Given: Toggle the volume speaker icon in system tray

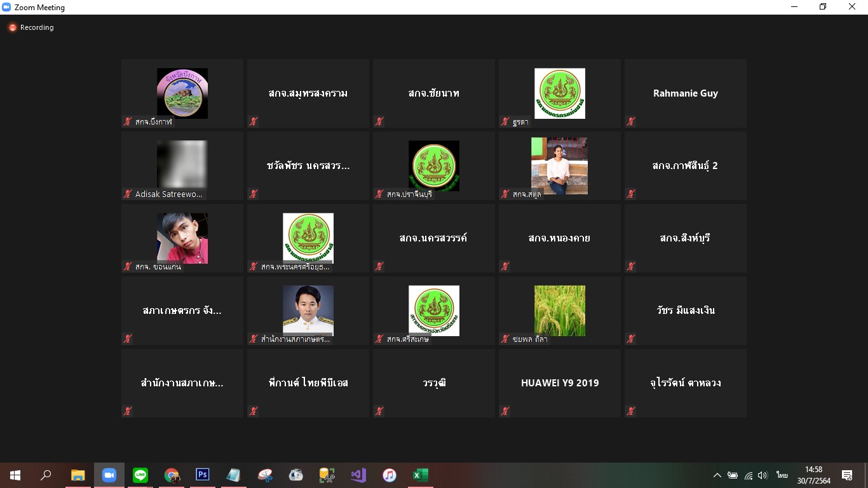Looking at the screenshot, I should [763, 475].
